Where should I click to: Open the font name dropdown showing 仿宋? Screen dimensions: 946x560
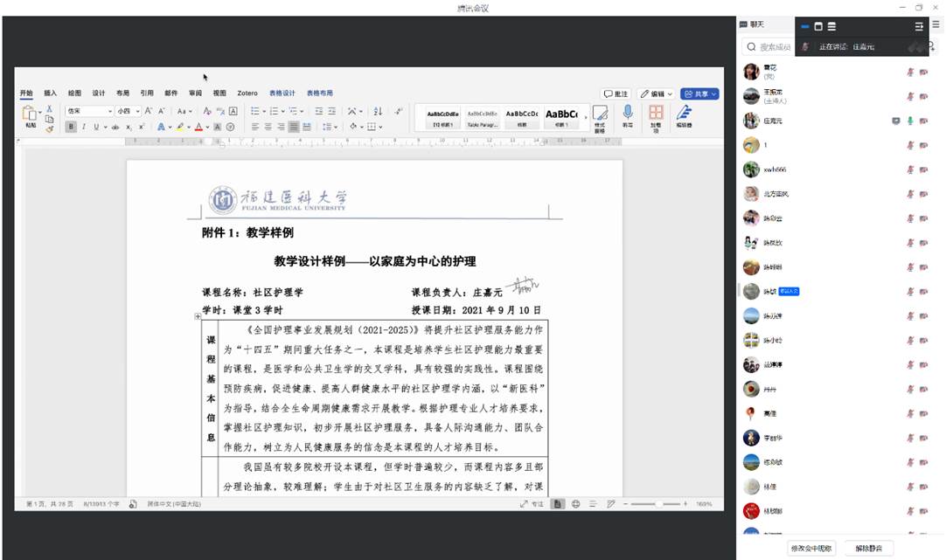(x=90, y=111)
